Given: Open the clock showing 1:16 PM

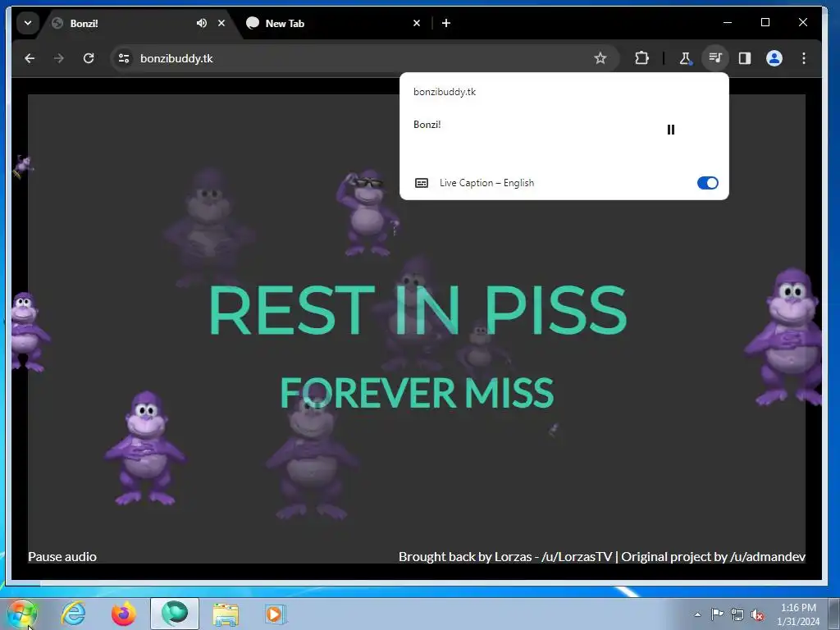Looking at the screenshot, I should 798,614.
